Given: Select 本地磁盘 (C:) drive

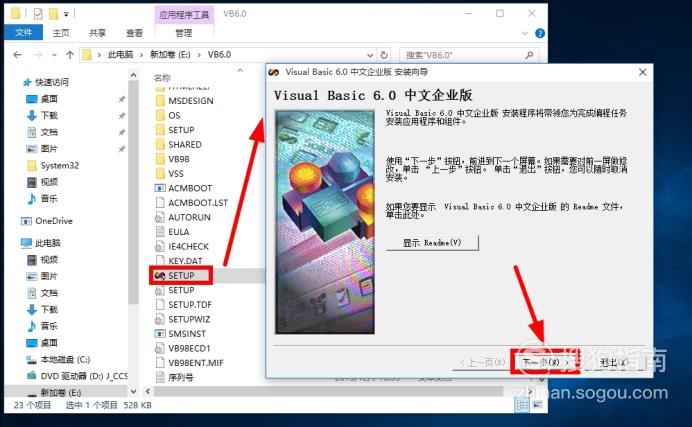Looking at the screenshot, I should pos(65,360).
